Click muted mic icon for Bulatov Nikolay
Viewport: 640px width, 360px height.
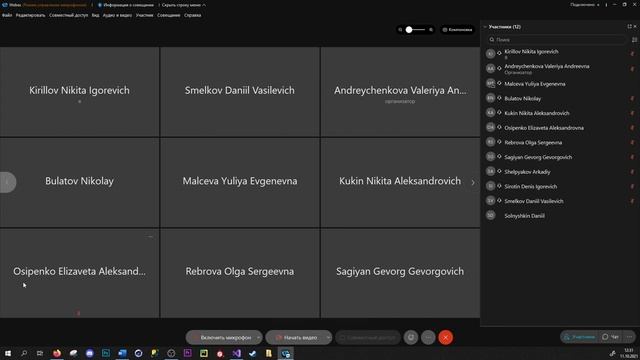(632, 98)
